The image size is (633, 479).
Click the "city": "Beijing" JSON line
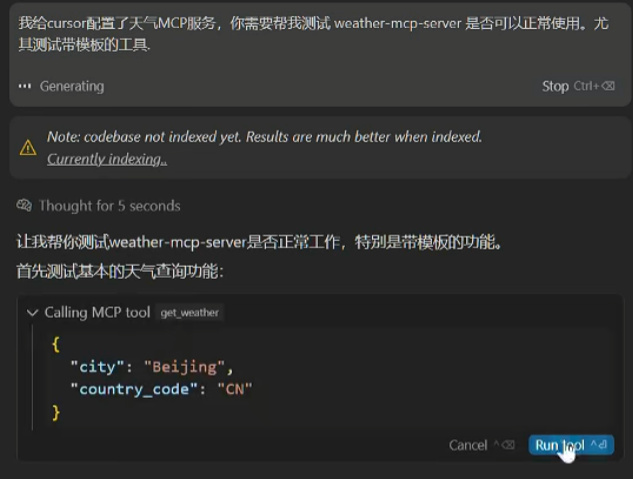click(x=152, y=367)
